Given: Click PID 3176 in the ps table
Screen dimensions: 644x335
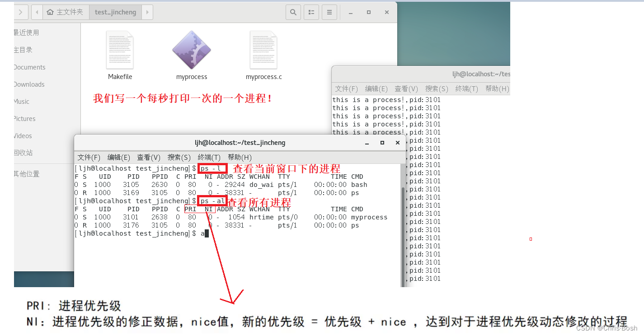Looking at the screenshot, I should click(131, 225).
